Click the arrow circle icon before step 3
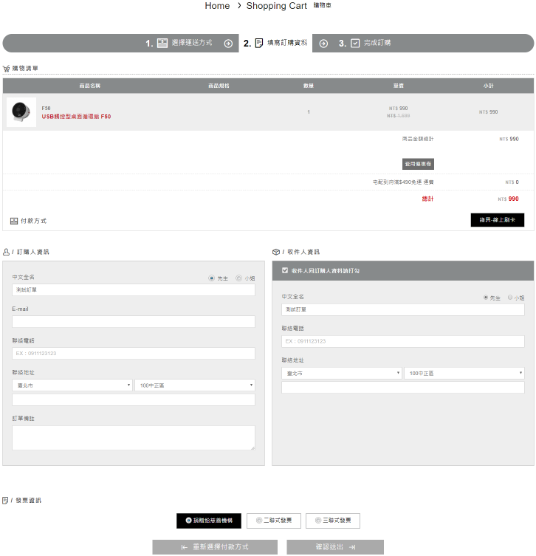The image size is (536, 556). [x=323, y=44]
